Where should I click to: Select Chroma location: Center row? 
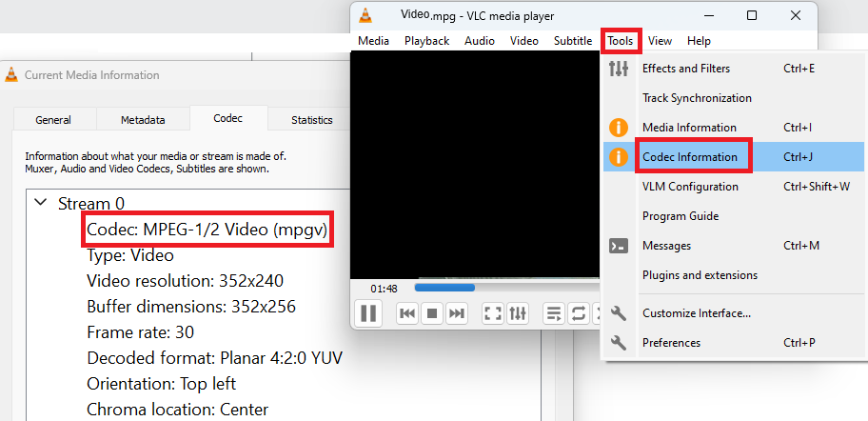(x=177, y=410)
